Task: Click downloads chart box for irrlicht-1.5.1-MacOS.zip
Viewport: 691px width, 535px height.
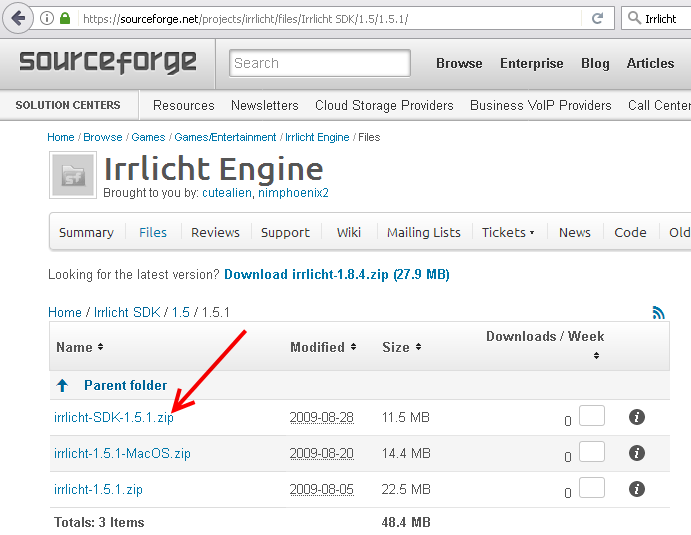Action: [x=591, y=452]
